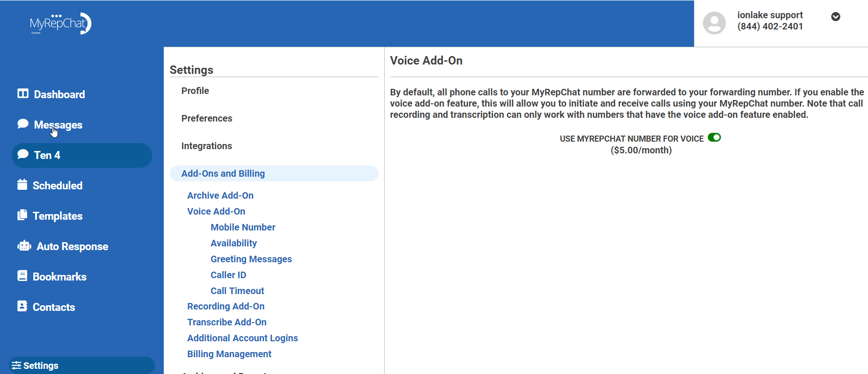
Task: Select Profile in Settings
Action: (195, 91)
